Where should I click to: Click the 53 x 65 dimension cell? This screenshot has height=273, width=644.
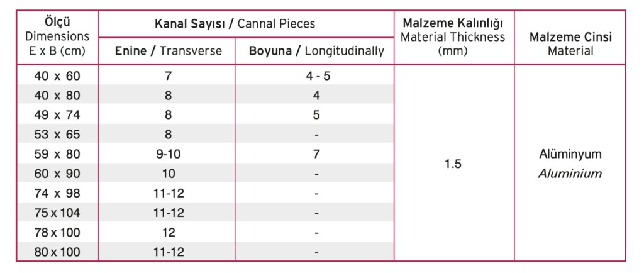[57, 135]
